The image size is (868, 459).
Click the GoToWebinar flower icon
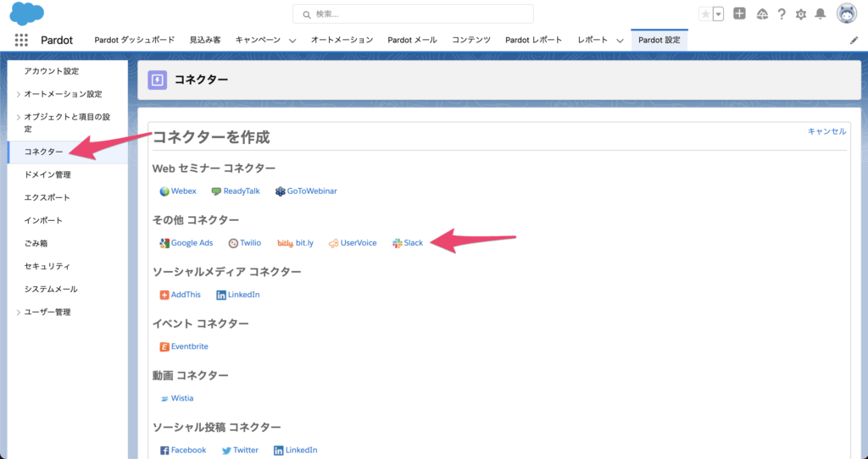280,191
